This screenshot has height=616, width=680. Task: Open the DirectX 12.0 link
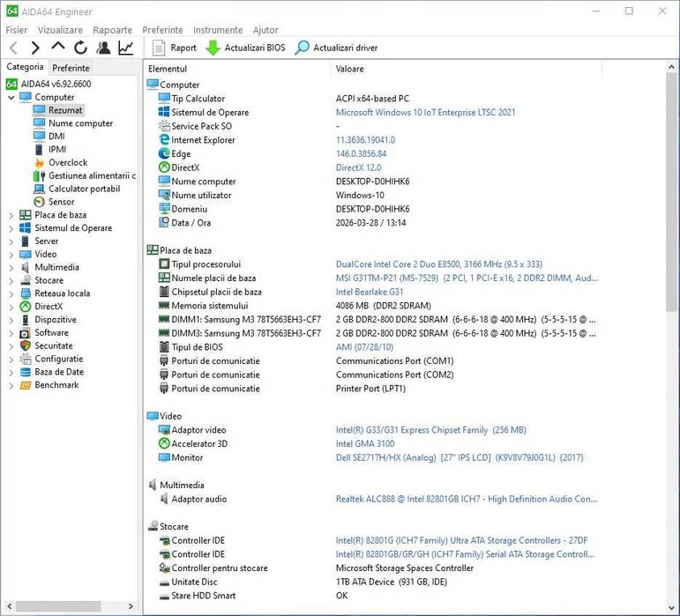click(x=358, y=167)
